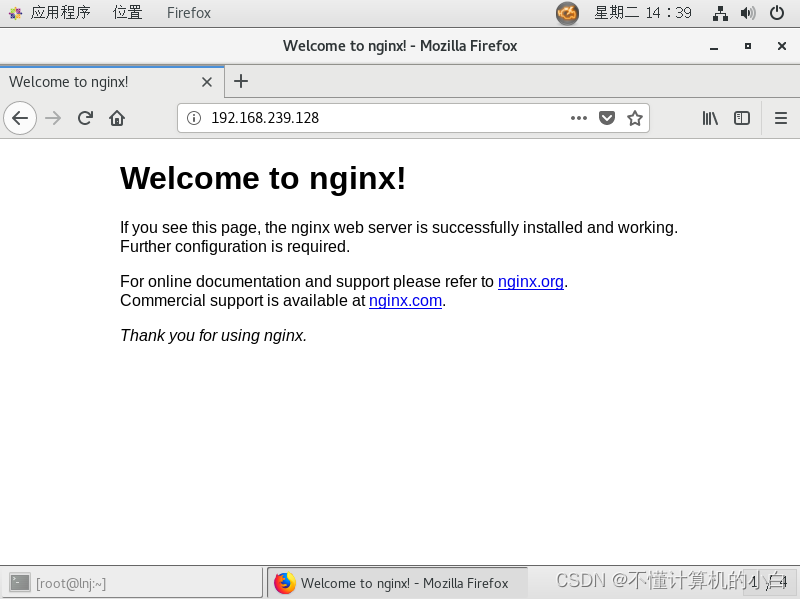Open the Firefox hamburger menu

[781, 118]
